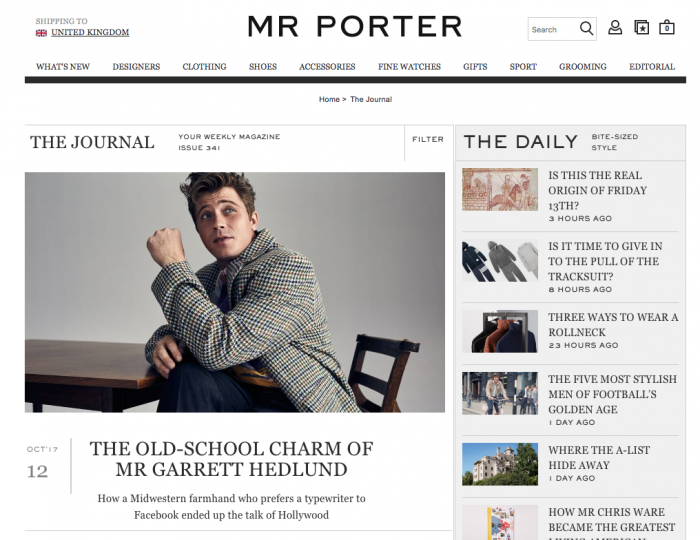
Task: Open the shopping bag icon
Action: (x=667, y=28)
